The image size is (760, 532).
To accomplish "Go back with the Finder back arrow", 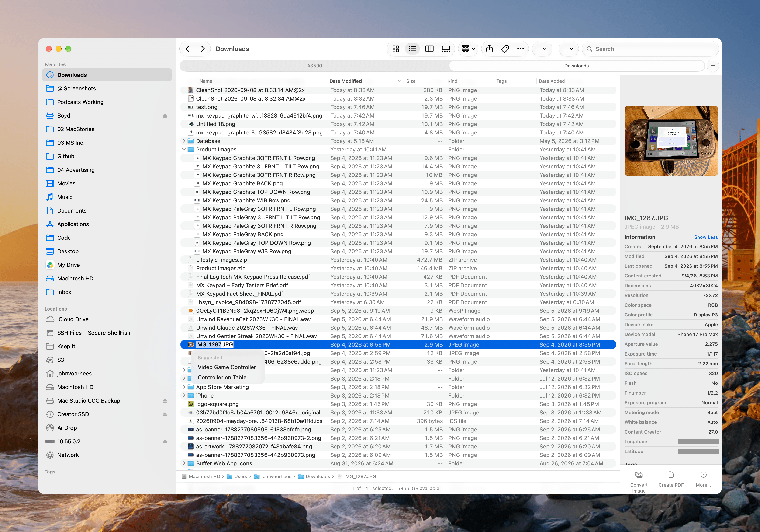I will (x=187, y=49).
